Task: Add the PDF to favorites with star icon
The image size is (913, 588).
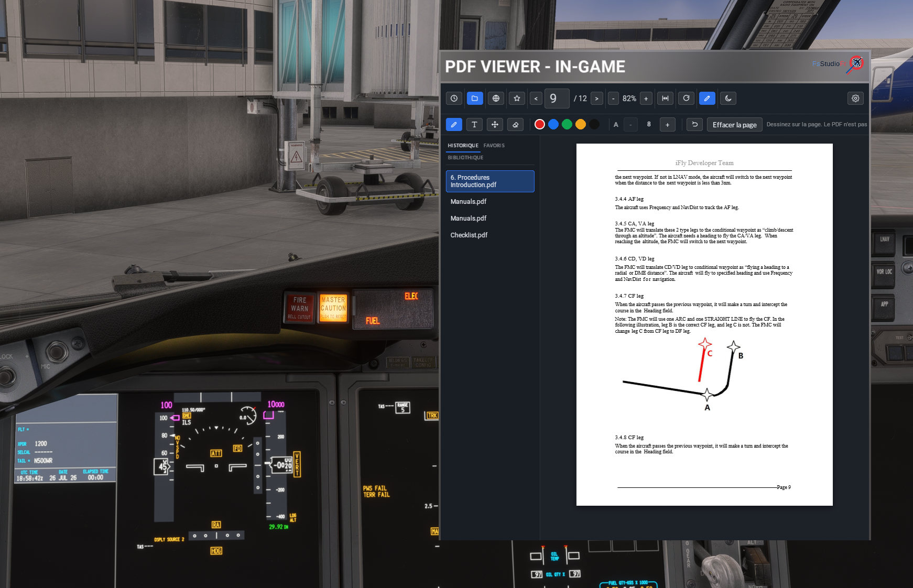Action: [x=517, y=99]
